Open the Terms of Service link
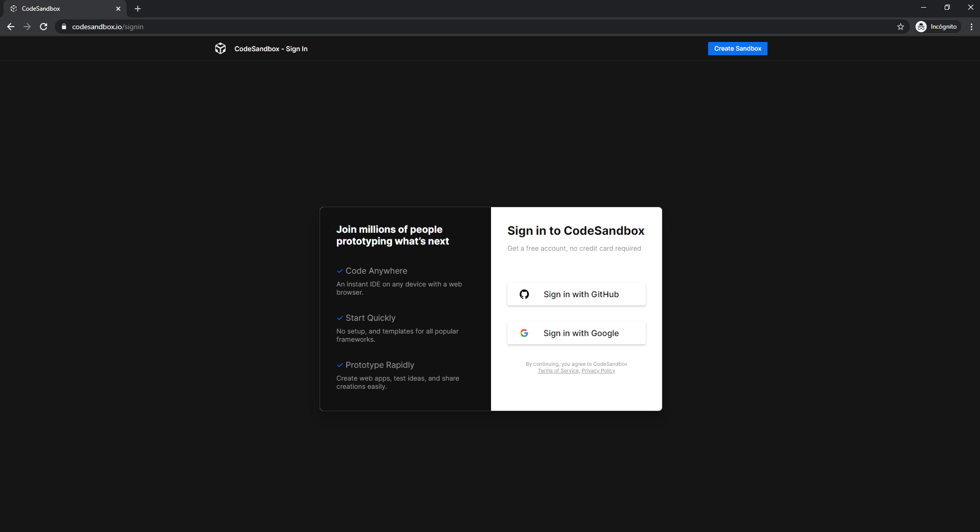980x532 pixels. [x=558, y=370]
